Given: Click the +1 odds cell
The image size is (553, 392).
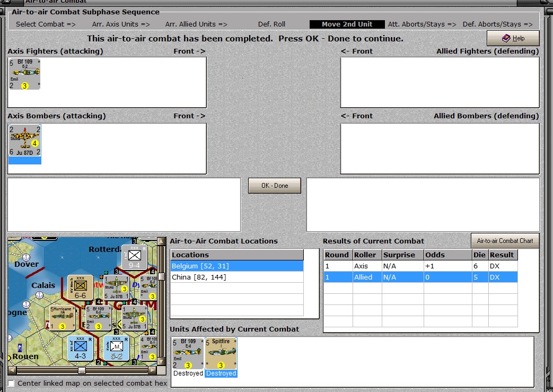Looking at the screenshot, I should 448,266.
